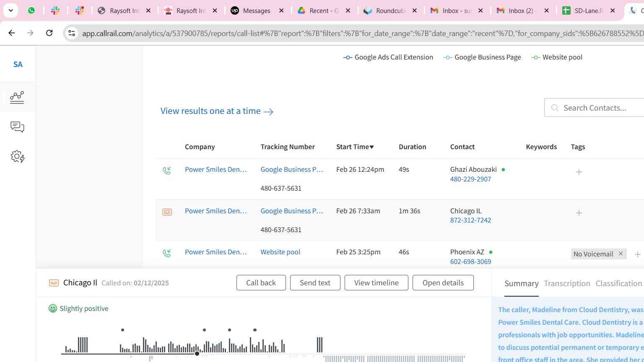Click phone number 872-312-7242
644x362 pixels.
click(470, 220)
